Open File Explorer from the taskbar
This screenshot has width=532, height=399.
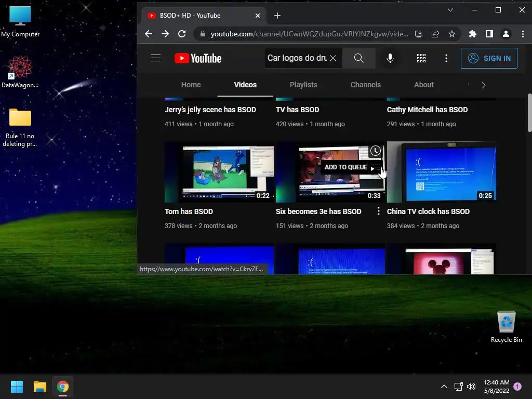(39, 387)
